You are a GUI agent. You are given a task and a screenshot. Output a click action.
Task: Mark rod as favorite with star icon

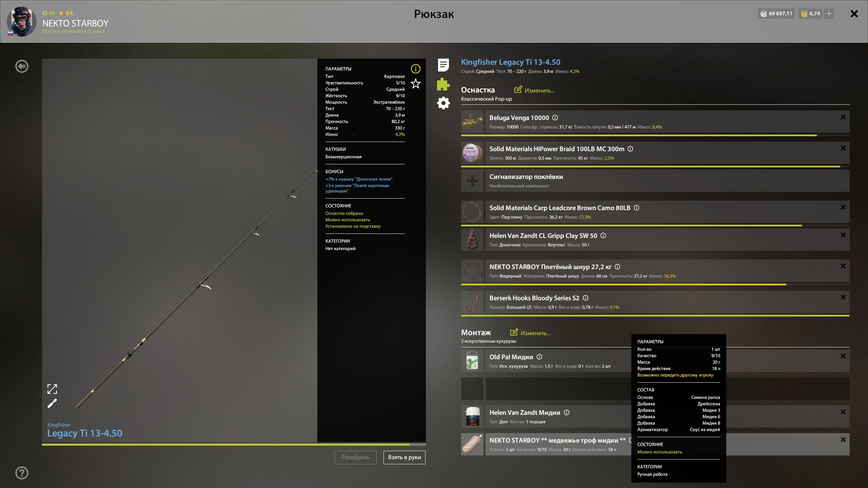415,83
